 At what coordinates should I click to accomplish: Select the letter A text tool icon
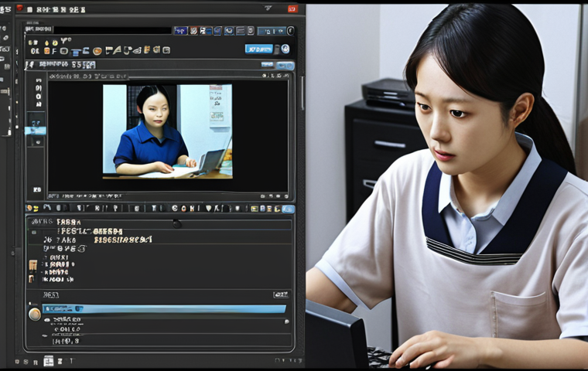[x=117, y=50]
